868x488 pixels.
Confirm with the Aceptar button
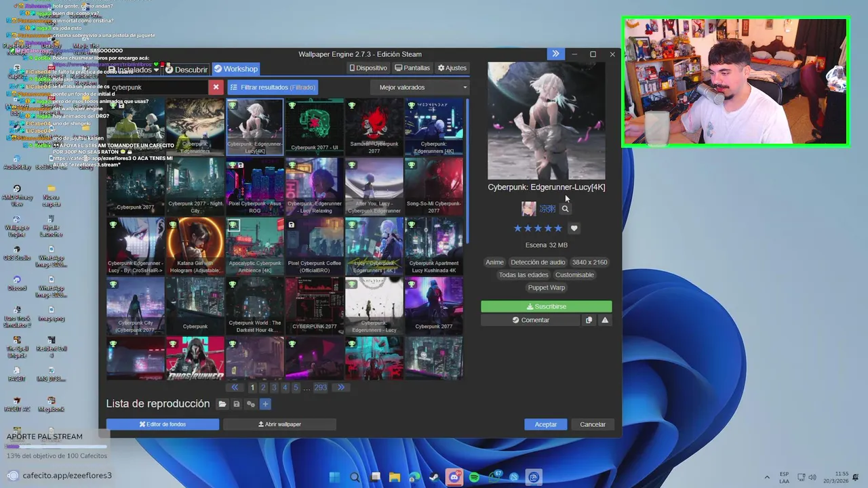pos(546,424)
